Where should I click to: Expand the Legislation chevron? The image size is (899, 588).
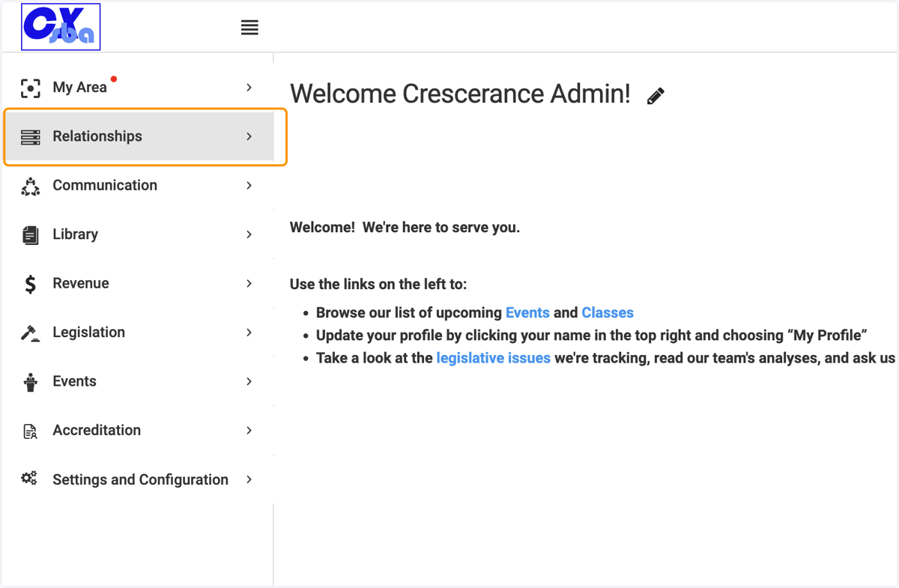click(249, 333)
